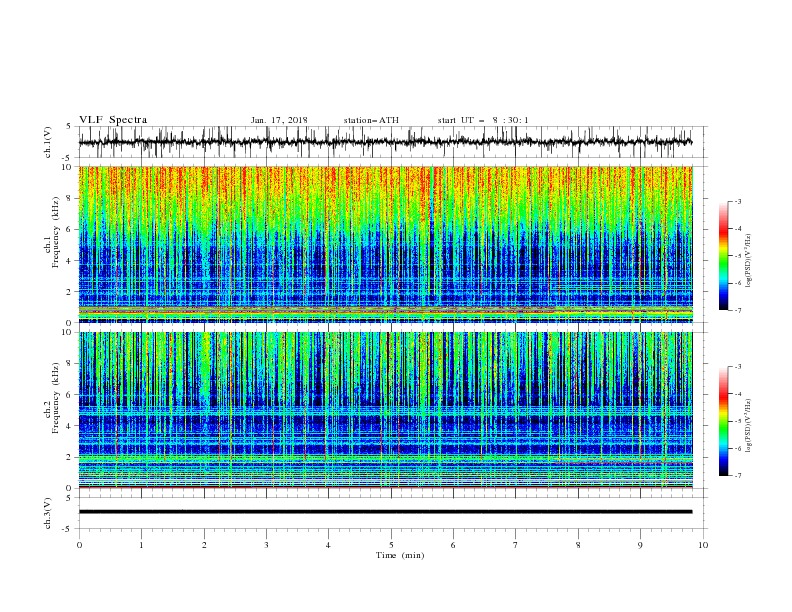Click the ch.1 voltage waveform trace
This screenshot has height=612, width=792.
point(385,142)
